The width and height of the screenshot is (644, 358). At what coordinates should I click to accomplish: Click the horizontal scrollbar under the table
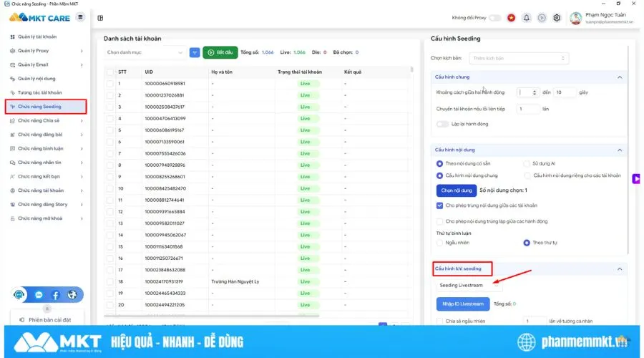tap(212, 316)
